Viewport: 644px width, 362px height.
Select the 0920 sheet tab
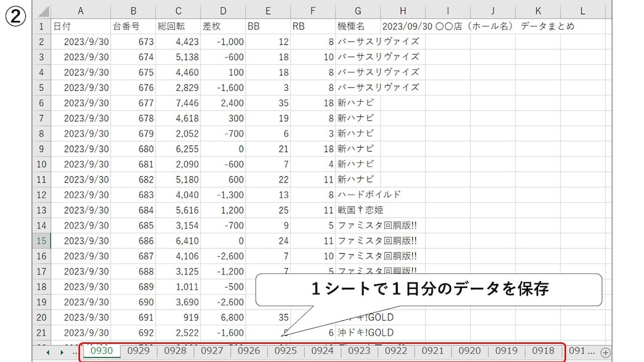(x=470, y=351)
